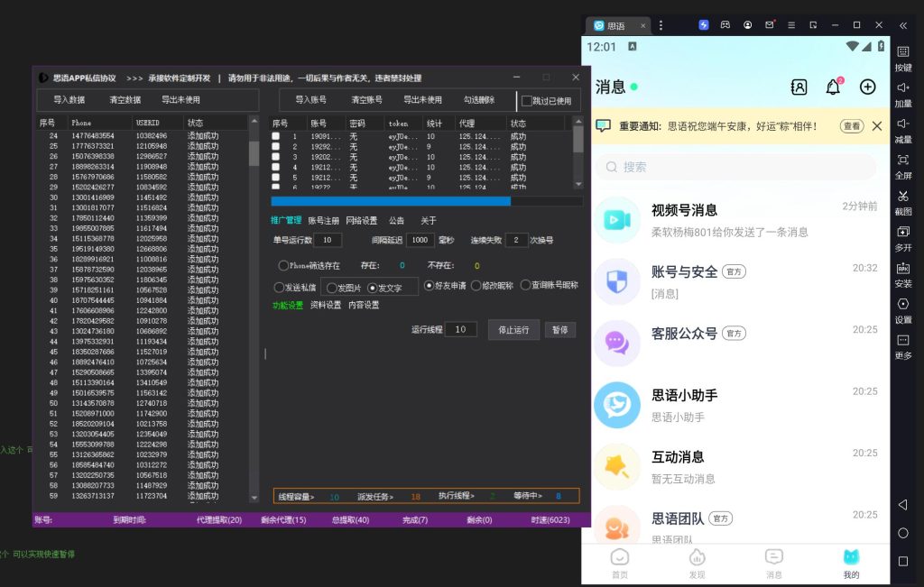Choose the 发图片 radio option
924x587 pixels.
click(x=332, y=288)
